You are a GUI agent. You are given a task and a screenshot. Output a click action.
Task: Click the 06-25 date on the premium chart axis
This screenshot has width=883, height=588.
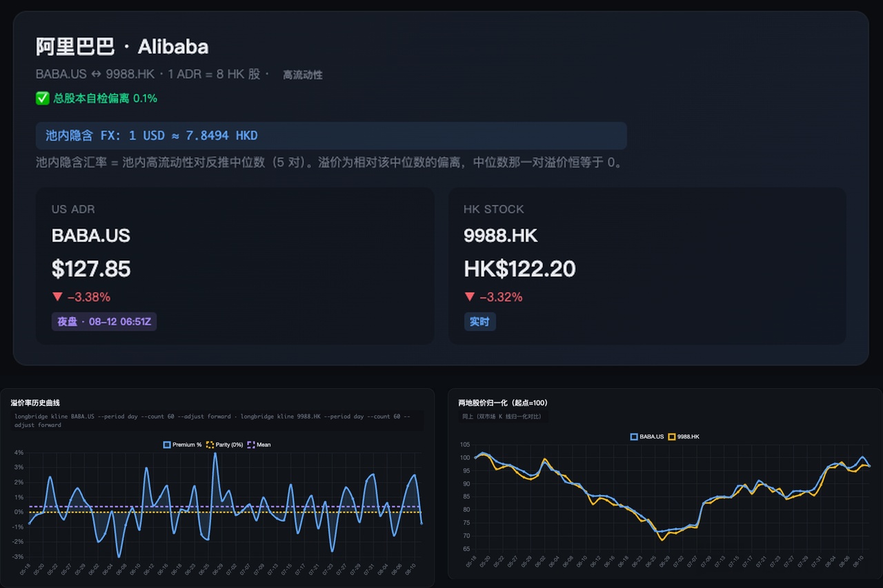[x=204, y=569]
